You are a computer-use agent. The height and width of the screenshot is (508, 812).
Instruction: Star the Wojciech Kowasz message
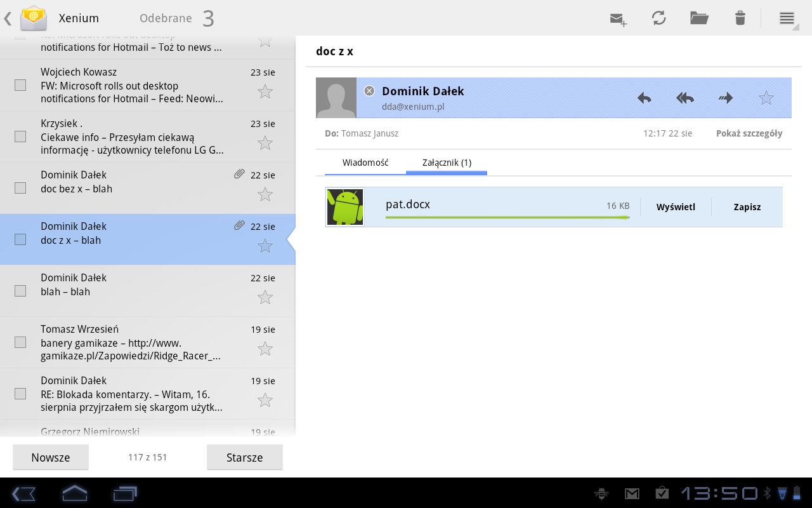(265, 92)
